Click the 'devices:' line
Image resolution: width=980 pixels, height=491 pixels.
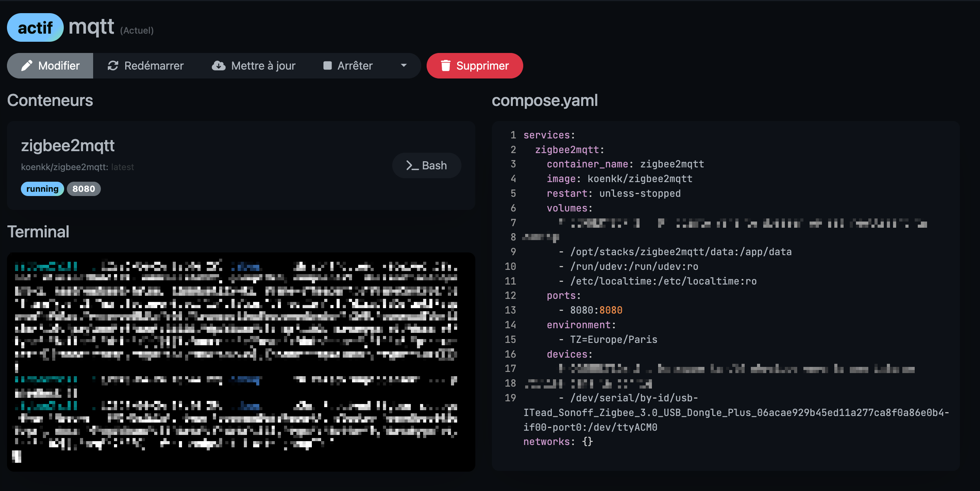pyautogui.click(x=570, y=354)
